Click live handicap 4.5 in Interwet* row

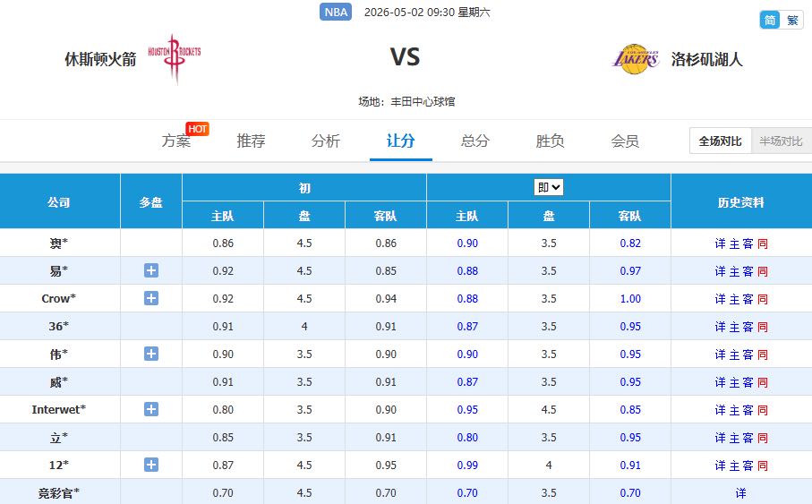tap(549, 409)
